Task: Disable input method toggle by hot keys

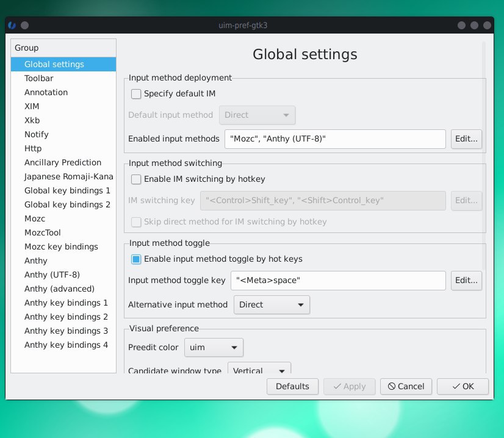Action: click(x=136, y=259)
